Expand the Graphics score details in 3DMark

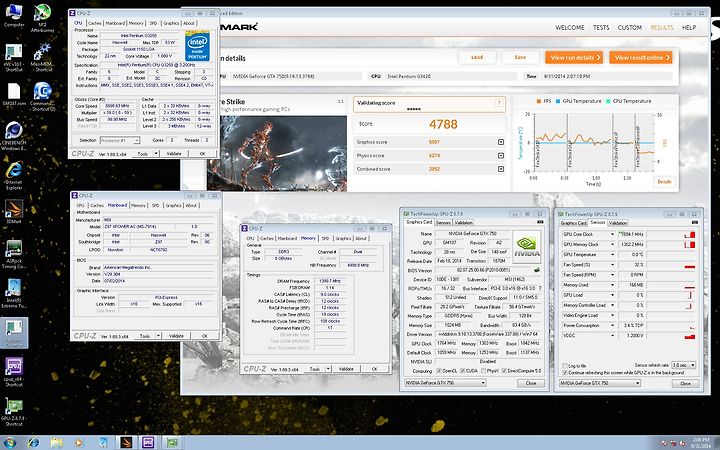pyautogui.click(x=501, y=142)
